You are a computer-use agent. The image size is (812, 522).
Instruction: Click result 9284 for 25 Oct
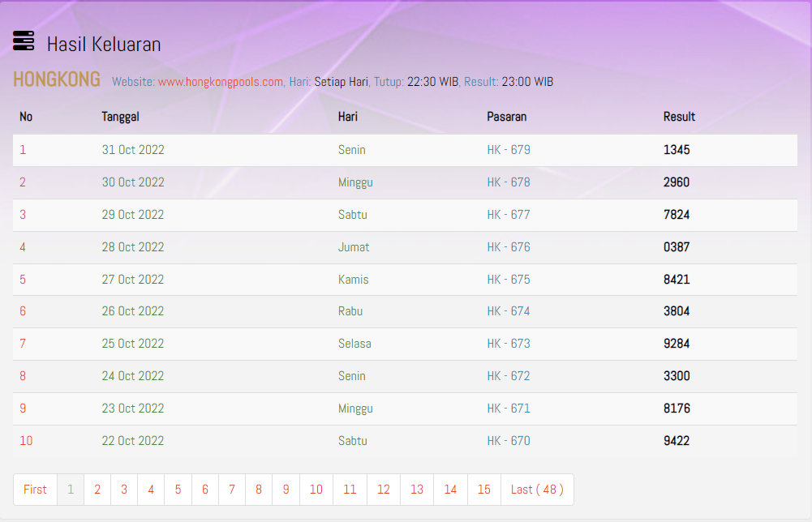point(677,344)
